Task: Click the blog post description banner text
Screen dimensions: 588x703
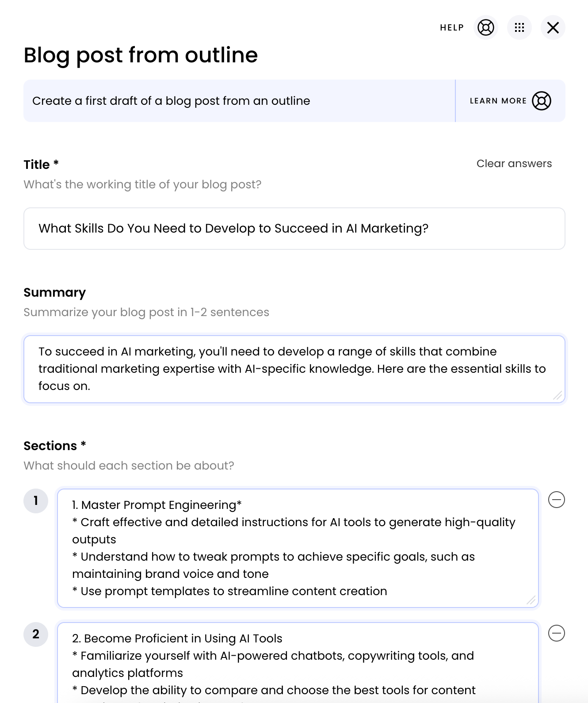Action: point(171,101)
